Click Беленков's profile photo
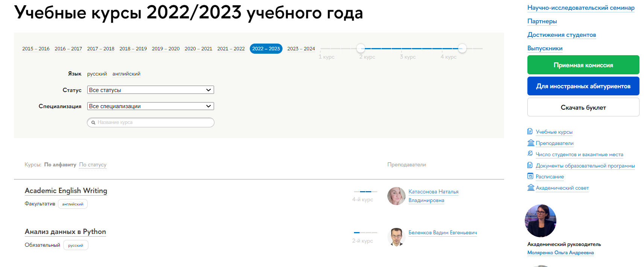 (x=396, y=237)
